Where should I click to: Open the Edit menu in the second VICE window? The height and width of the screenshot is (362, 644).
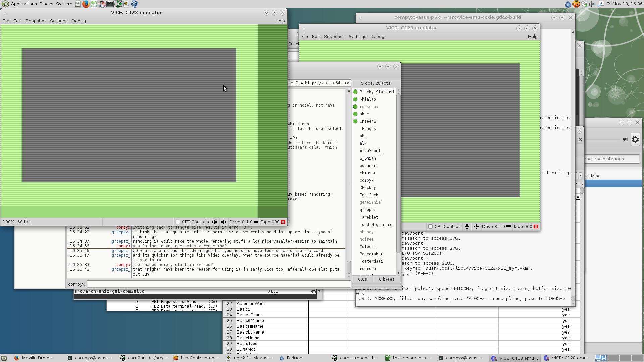click(x=316, y=36)
